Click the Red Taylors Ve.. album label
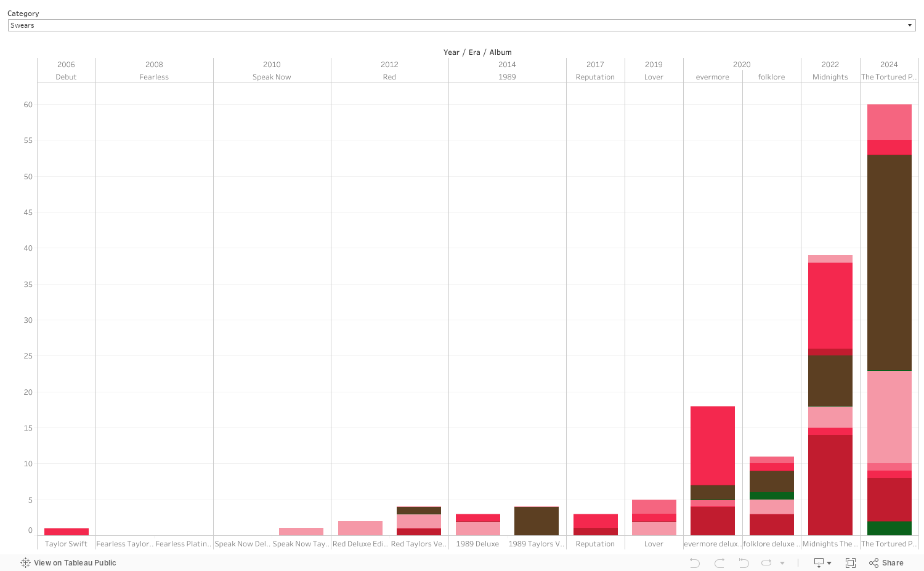The width and height of the screenshot is (924, 571). pyautogui.click(x=419, y=544)
